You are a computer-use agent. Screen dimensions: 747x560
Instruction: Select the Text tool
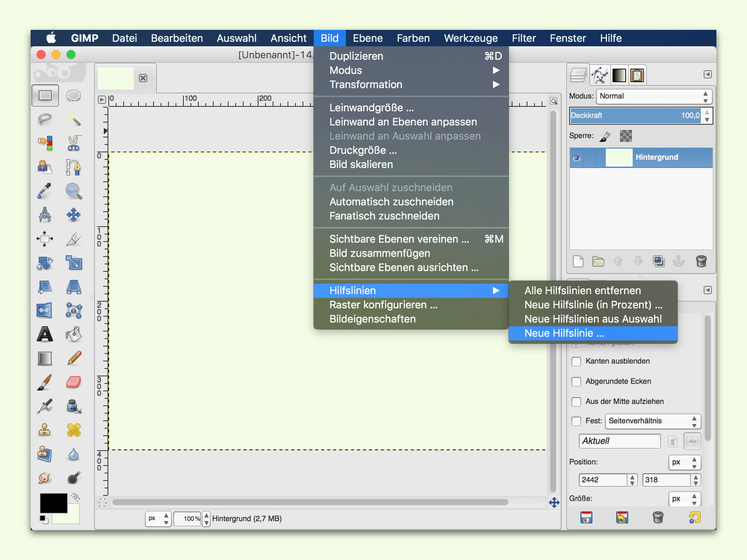coord(45,334)
